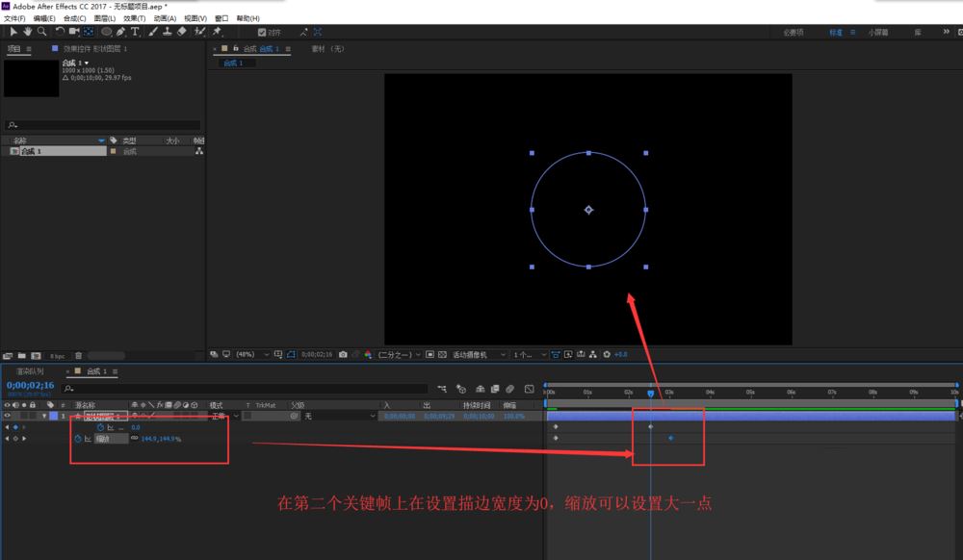The width and height of the screenshot is (963, 560).
Task: Click the timeline current time 0;00;02;16
Action: coord(30,385)
